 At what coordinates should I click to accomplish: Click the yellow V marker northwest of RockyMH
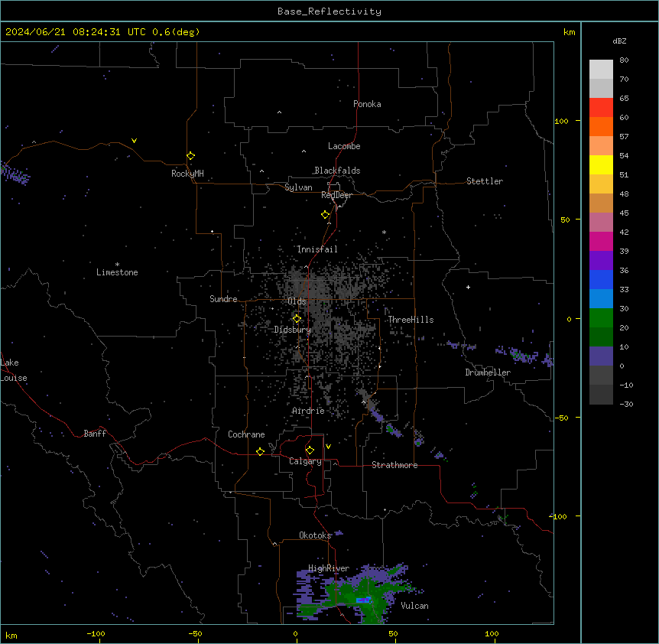tap(134, 141)
